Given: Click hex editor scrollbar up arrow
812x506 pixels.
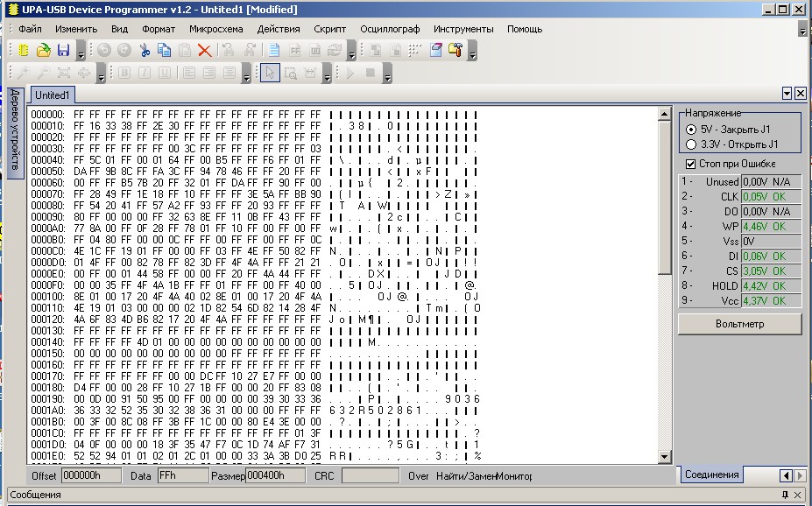Looking at the screenshot, I should (x=665, y=114).
